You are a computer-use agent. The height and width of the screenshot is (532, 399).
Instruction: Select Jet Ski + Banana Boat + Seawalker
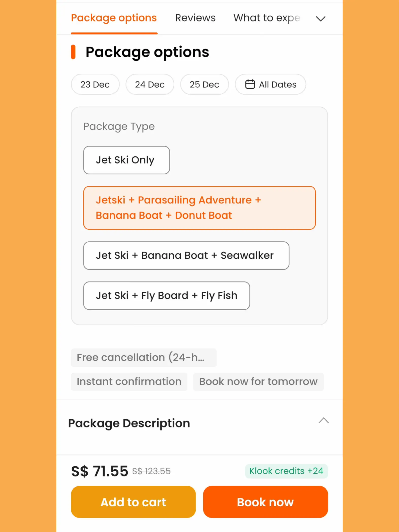(x=186, y=256)
